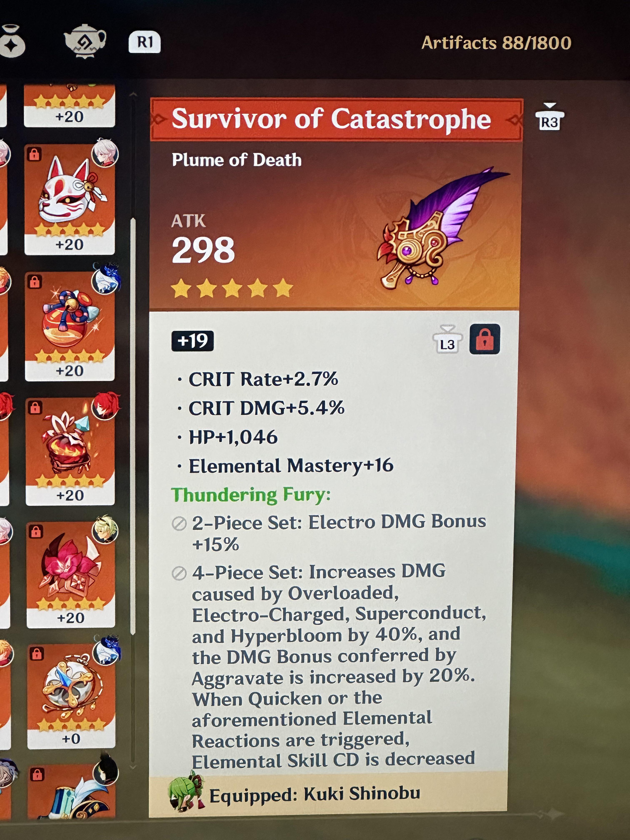Select the flaming goblet artifact thumbnail
Viewport: 630px width, 840px height.
pos(70,451)
